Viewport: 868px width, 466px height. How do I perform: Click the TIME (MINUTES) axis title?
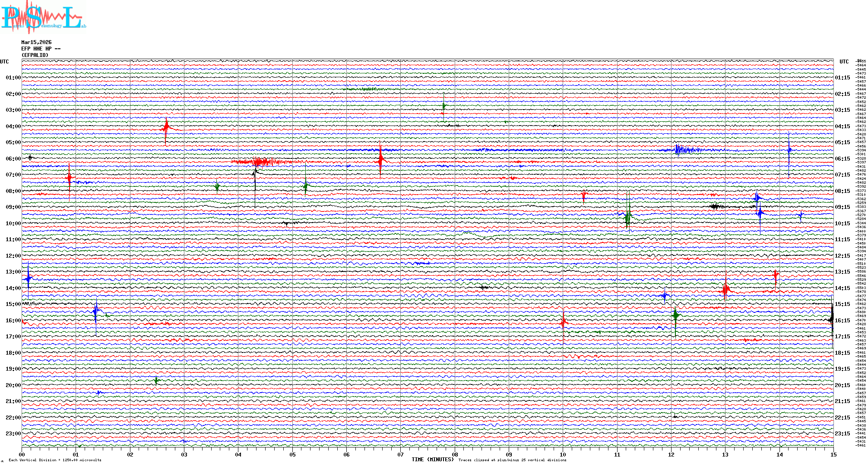[x=433, y=460]
